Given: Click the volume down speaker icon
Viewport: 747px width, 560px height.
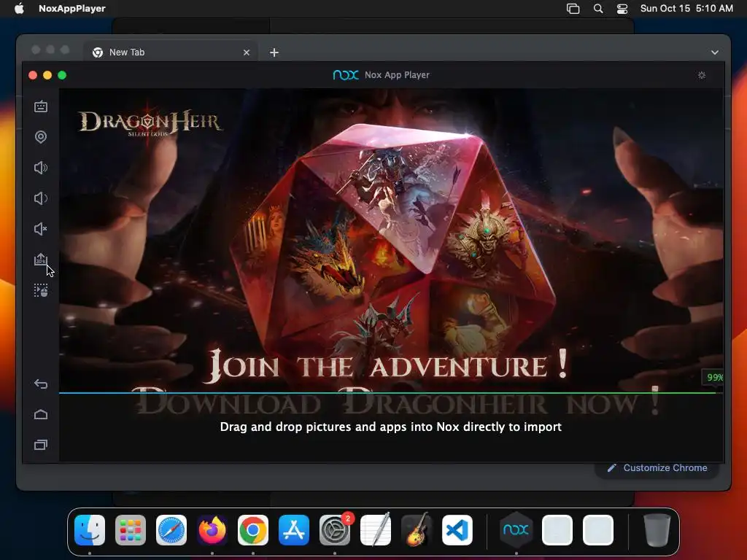Looking at the screenshot, I should pos(41,198).
